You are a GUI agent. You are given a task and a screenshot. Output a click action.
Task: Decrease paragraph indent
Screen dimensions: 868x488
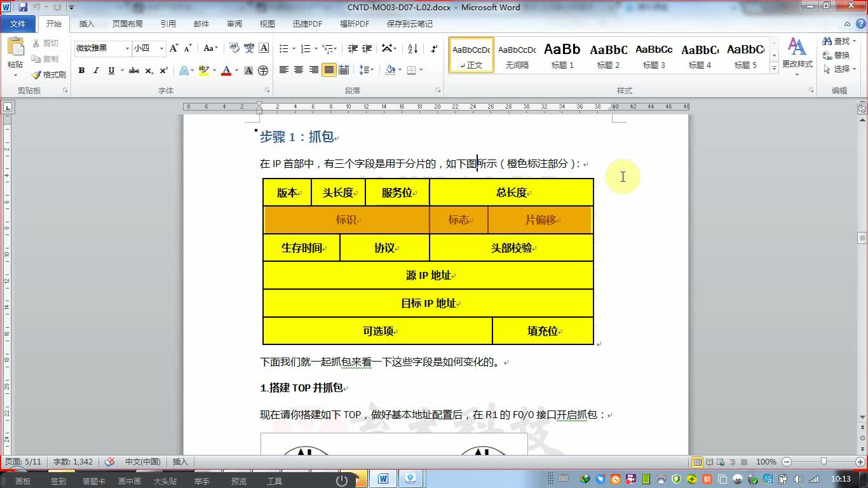tap(352, 48)
